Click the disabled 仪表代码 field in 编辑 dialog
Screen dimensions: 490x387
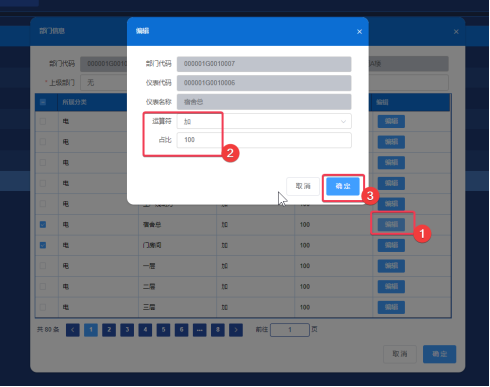click(264, 83)
